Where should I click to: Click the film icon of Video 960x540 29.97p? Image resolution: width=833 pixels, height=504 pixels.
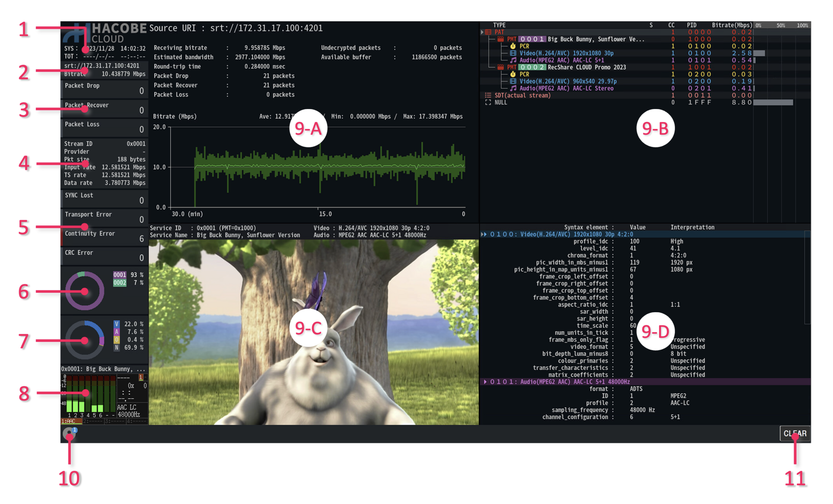pos(513,81)
